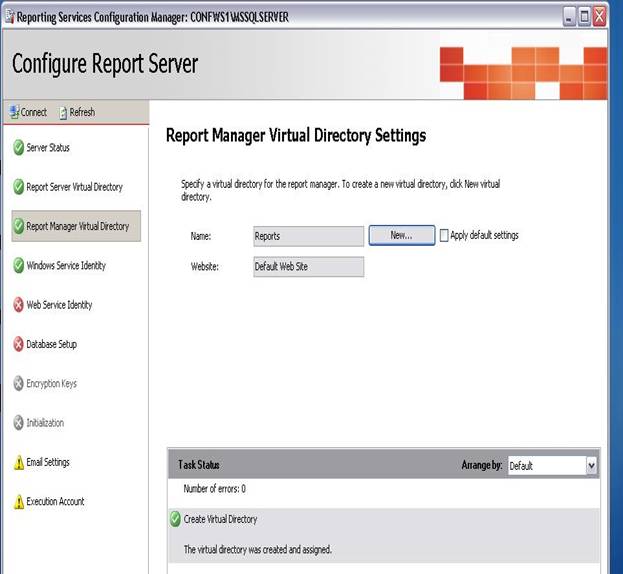Select the Create Virtual Directory task row
The image size is (623, 574).
point(384,535)
